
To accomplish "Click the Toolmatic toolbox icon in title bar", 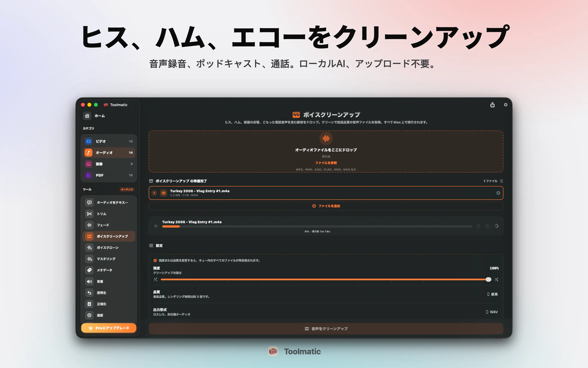I will tap(106, 105).
